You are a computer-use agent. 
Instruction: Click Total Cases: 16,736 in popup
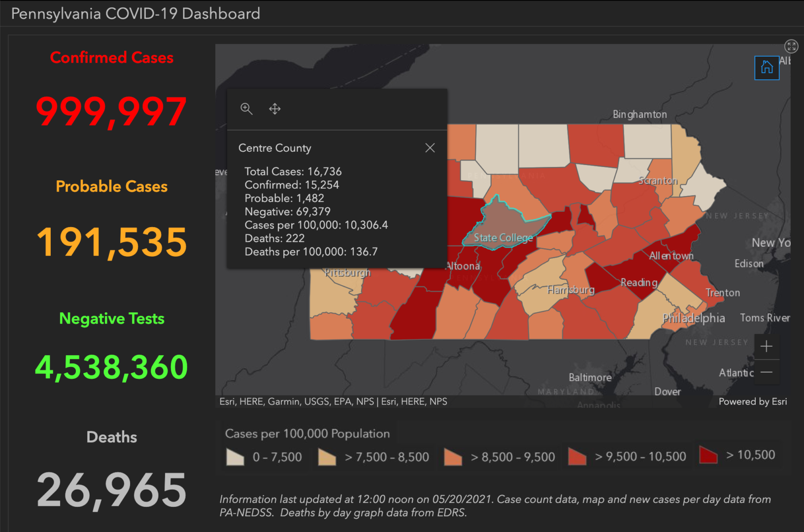(293, 171)
